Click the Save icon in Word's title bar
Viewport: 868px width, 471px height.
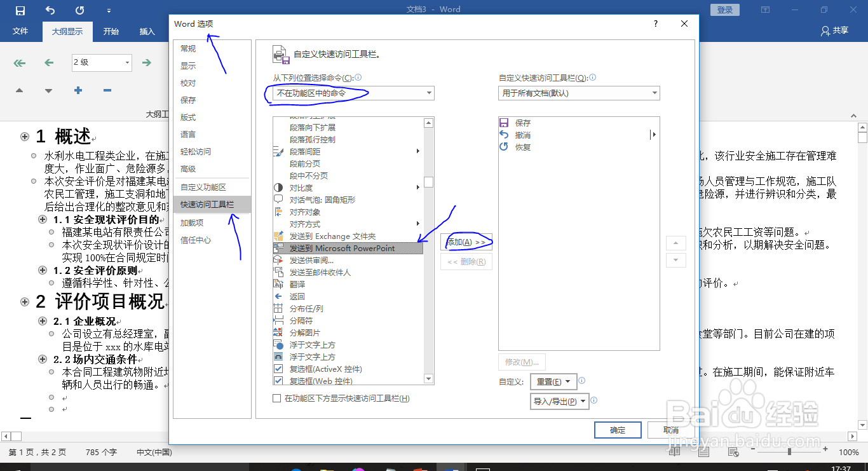[x=20, y=10]
